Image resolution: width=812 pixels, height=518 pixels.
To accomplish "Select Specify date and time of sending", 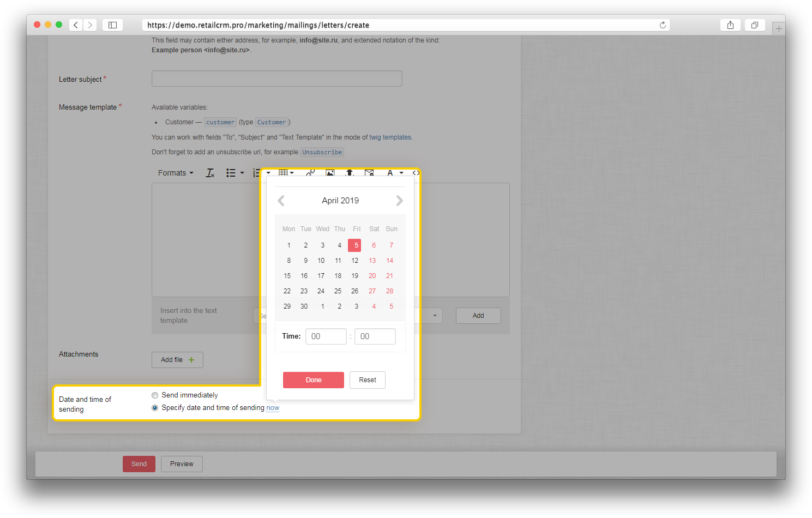I will pyautogui.click(x=155, y=408).
